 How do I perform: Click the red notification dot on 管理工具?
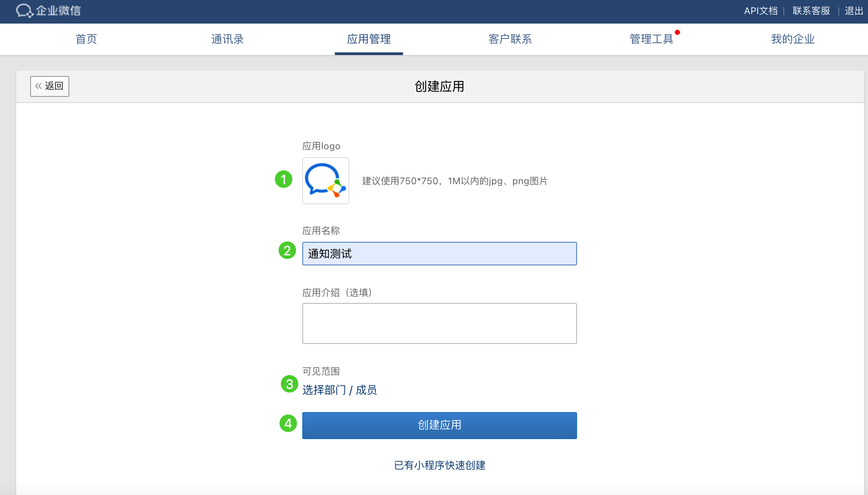coord(677,32)
